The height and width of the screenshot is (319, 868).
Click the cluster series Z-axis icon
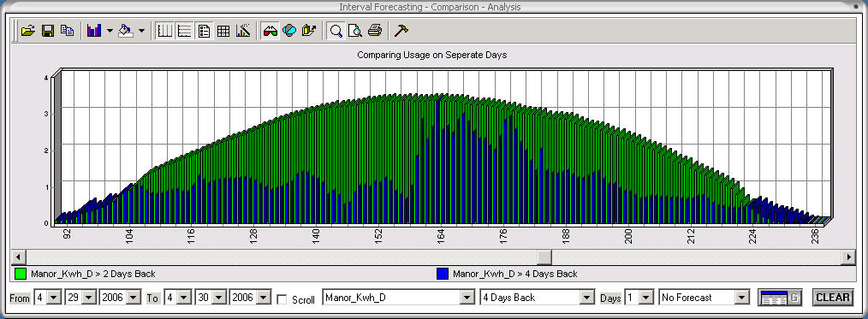(x=308, y=31)
